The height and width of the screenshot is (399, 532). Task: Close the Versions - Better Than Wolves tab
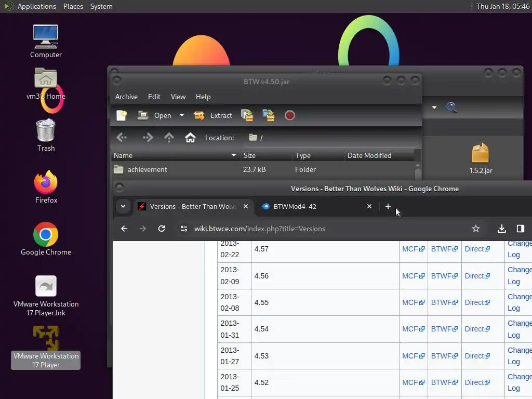click(246, 206)
